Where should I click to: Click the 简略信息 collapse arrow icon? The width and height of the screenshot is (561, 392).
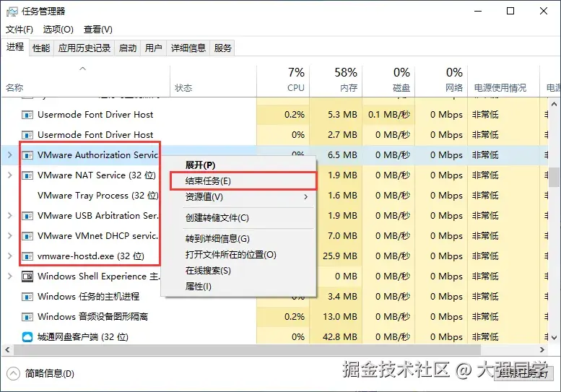click(13, 374)
